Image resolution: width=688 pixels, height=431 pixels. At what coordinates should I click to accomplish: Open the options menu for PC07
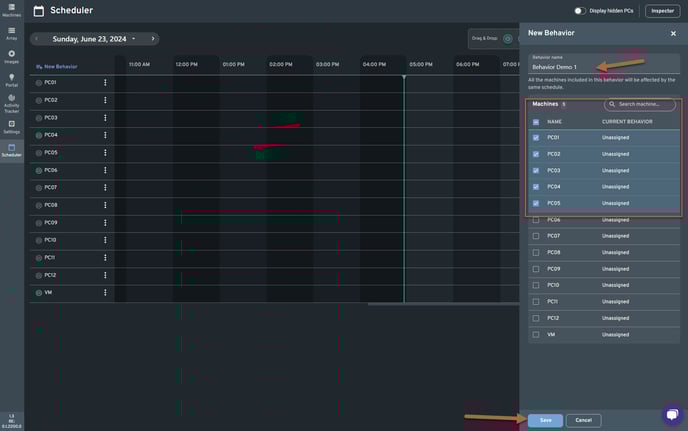(x=105, y=187)
